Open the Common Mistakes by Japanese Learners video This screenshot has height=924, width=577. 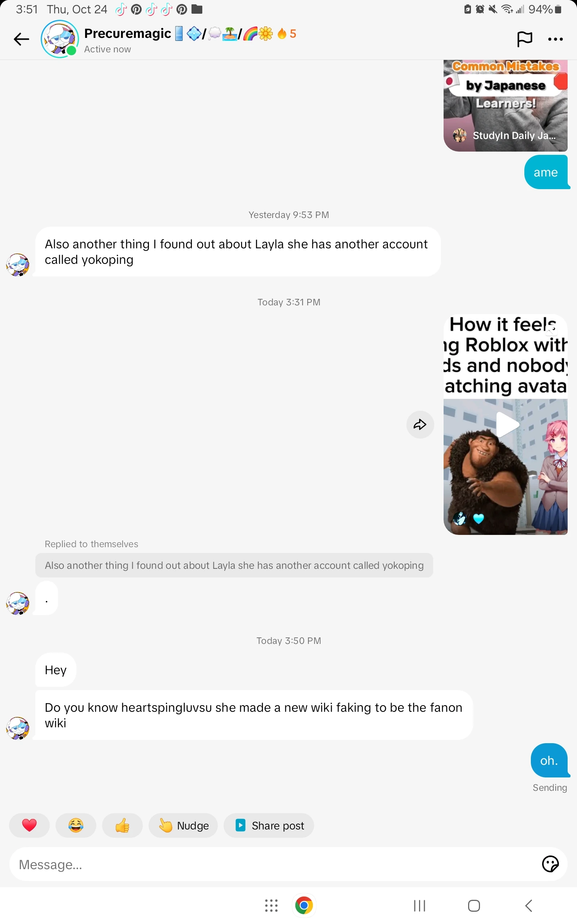pyautogui.click(x=505, y=106)
